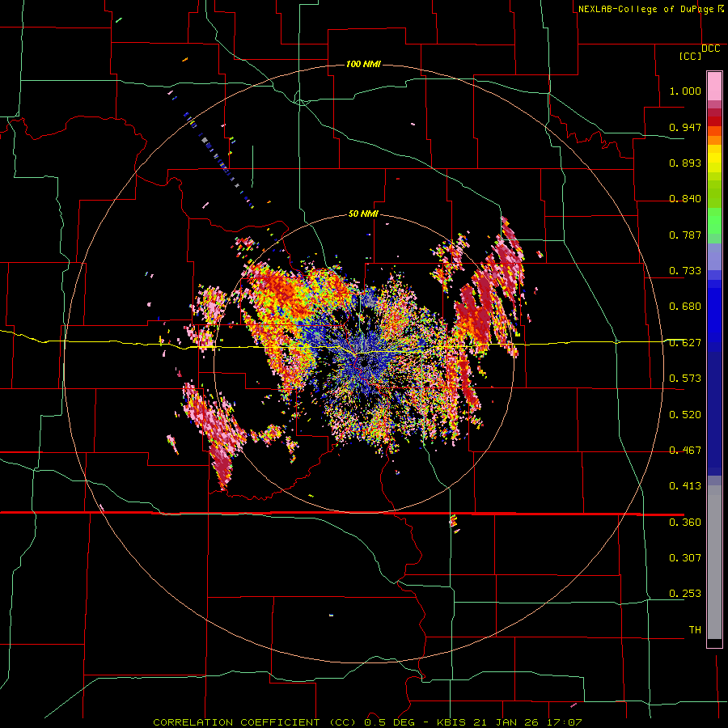Screen dimensions: 728x728
Task: Click the CORRELATION COEFFICIENT (CC) caption text
Action: (255, 722)
